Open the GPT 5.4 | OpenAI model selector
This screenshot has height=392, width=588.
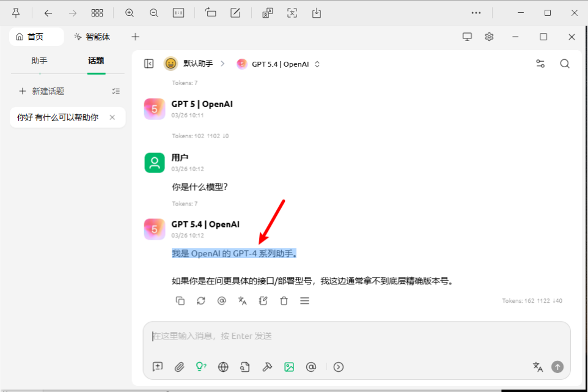(279, 64)
